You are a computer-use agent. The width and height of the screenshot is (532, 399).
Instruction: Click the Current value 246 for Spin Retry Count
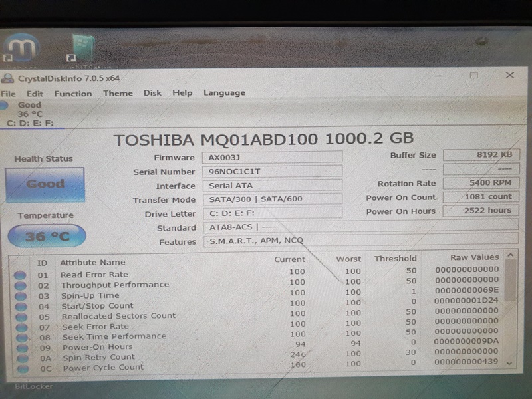point(298,354)
